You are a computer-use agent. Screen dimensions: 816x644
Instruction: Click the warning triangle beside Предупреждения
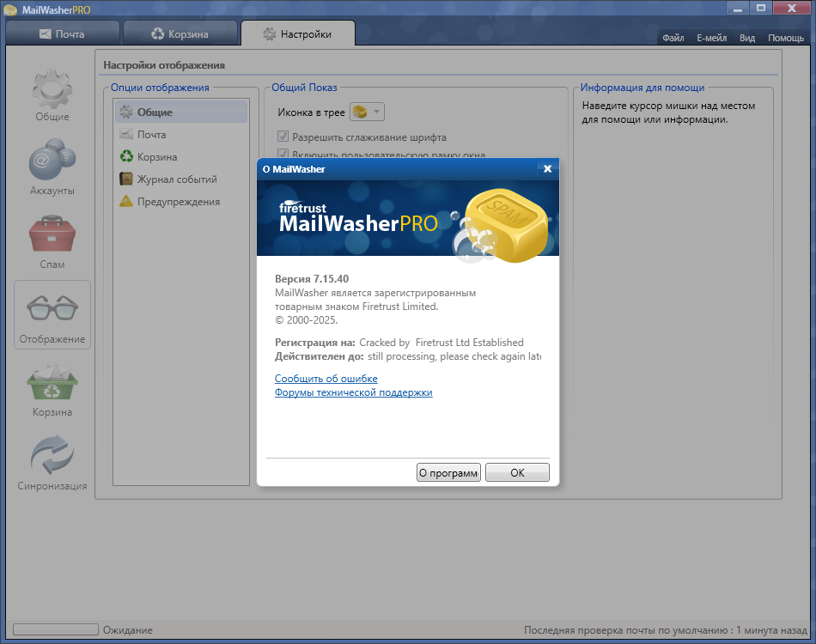pyautogui.click(x=126, y=201)
